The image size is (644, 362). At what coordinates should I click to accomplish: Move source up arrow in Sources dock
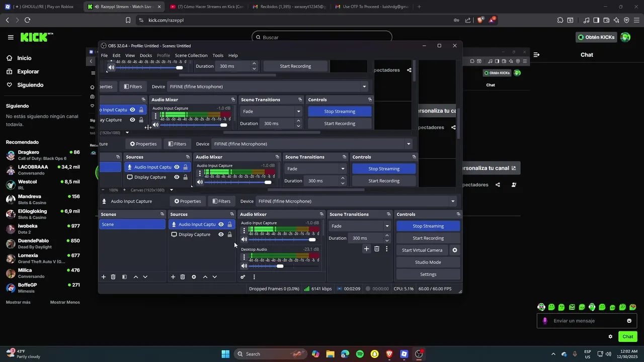click(x=205, y=277)
